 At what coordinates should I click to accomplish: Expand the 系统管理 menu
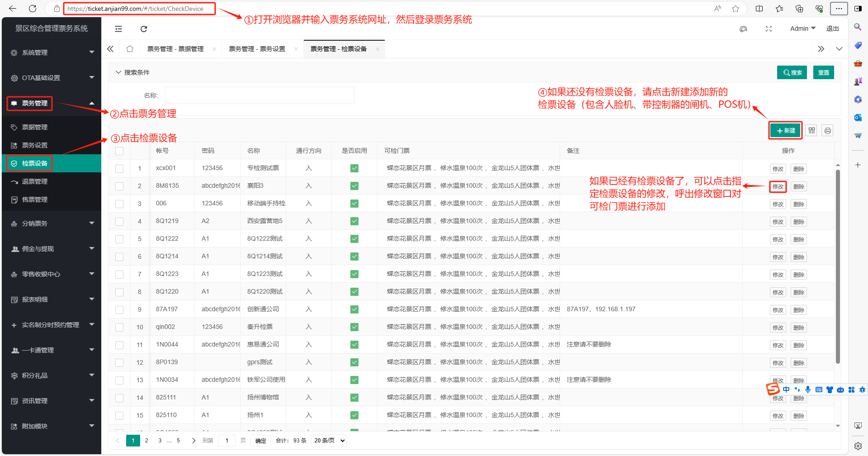(52, 52)
